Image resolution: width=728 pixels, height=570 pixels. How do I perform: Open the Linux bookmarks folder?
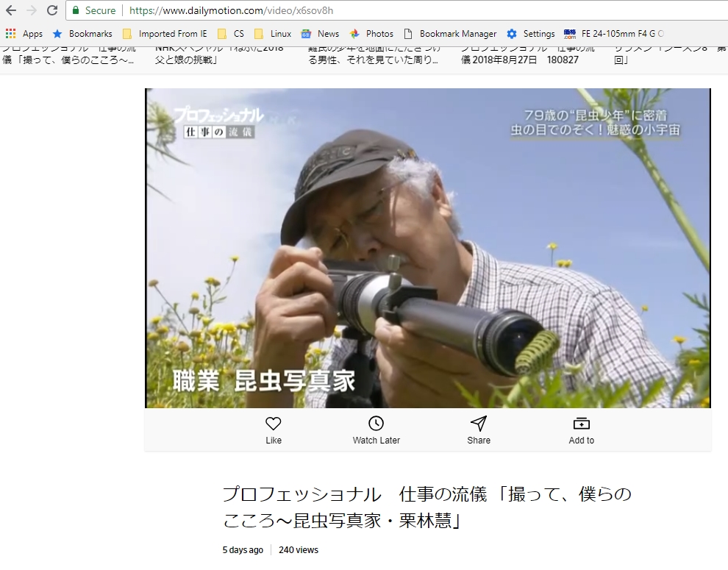[273, 33]
